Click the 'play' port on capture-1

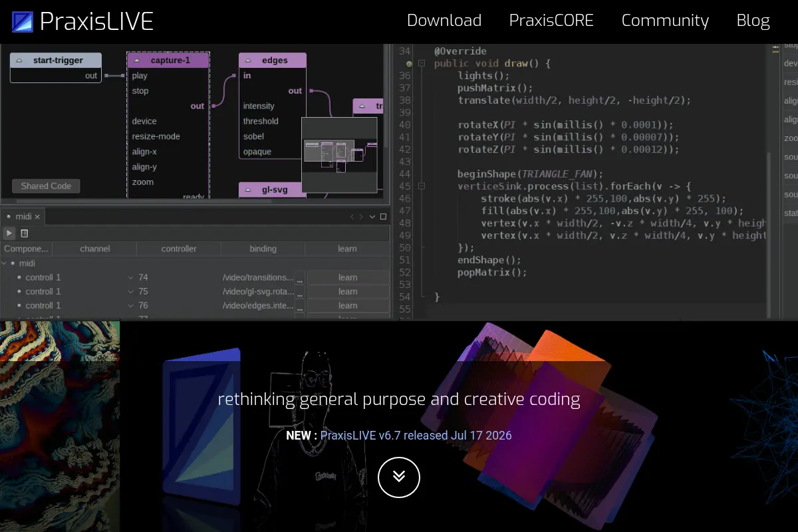(x=140, y=76)
